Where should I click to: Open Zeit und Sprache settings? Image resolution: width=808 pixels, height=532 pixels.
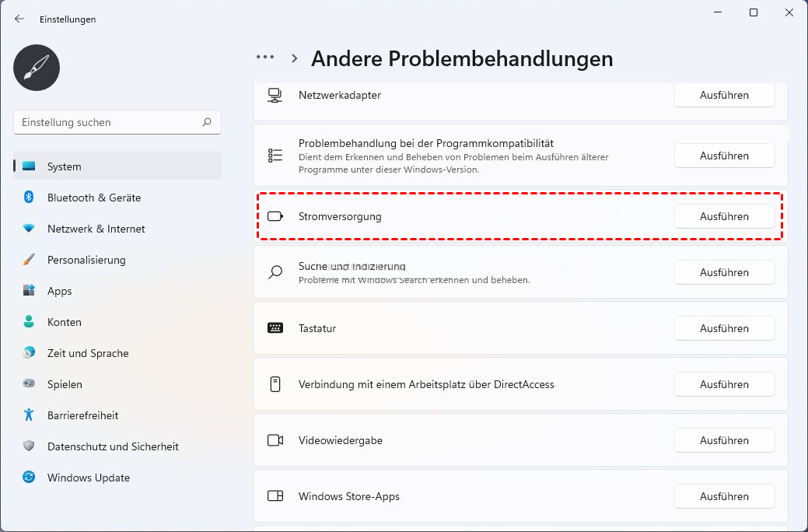tap(117, 352)
